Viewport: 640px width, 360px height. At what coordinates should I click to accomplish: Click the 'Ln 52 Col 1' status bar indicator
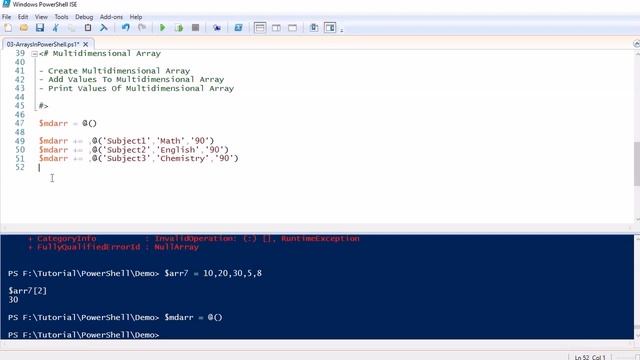(590, 357)
